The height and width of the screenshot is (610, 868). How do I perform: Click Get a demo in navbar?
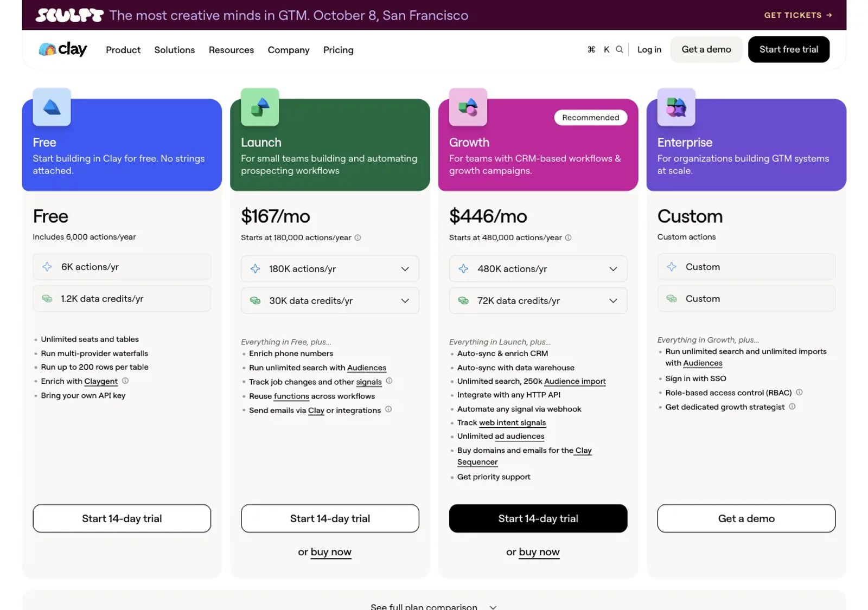pos(706,49)
